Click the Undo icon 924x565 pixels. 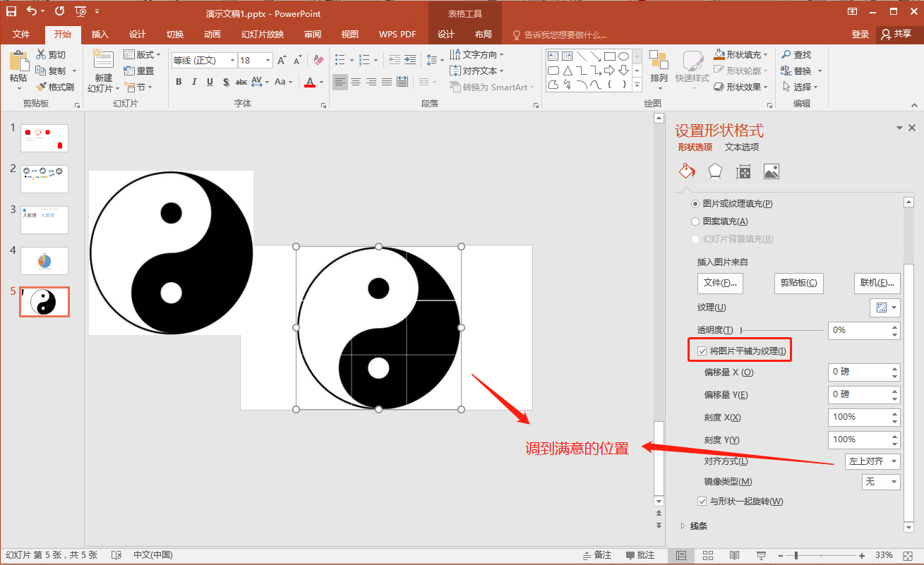tap(32, 11)
